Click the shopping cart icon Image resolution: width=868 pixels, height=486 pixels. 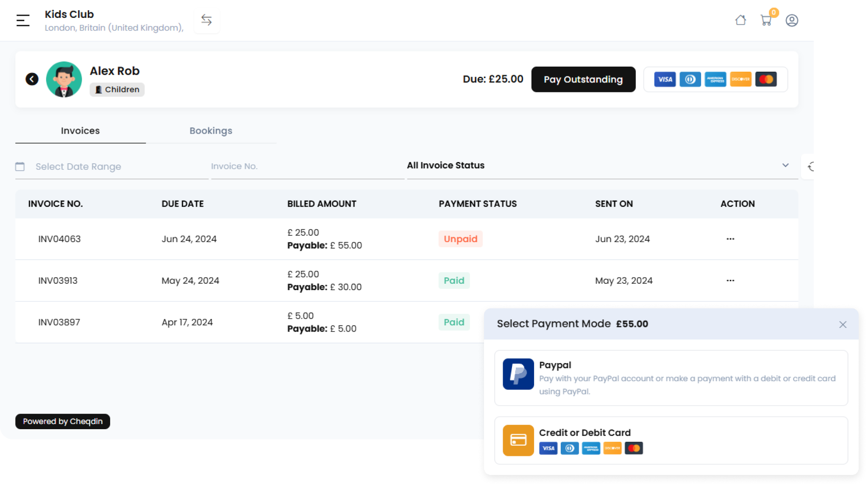pos(766,20)
